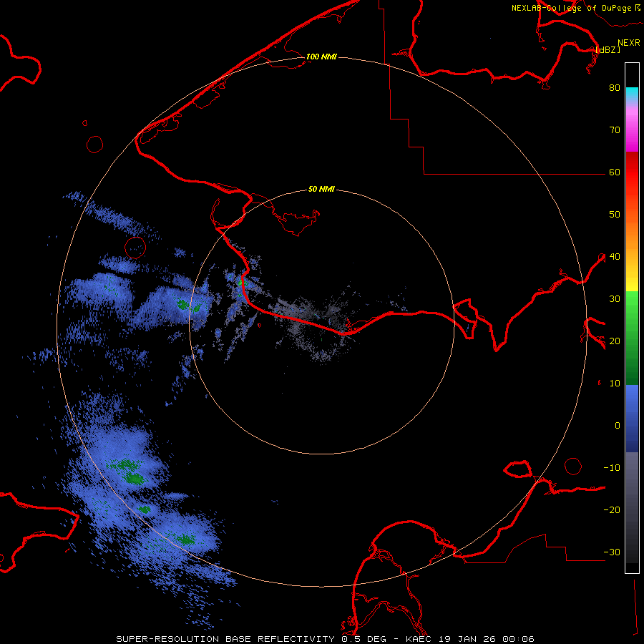Image resolution: width=644 pixels, height=644 pixels.
Task: Click the -10 value on the dBZ scale
Action: click(x=612, y=468)
